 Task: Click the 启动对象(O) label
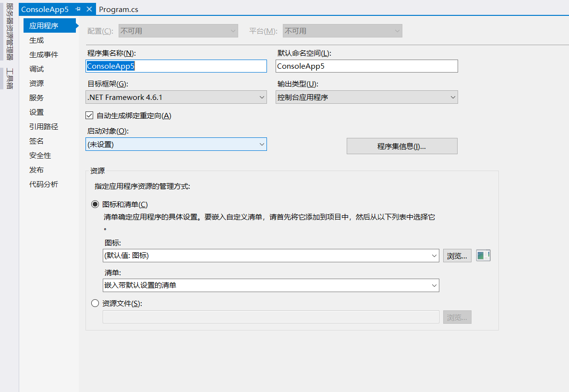pos(108,131)
